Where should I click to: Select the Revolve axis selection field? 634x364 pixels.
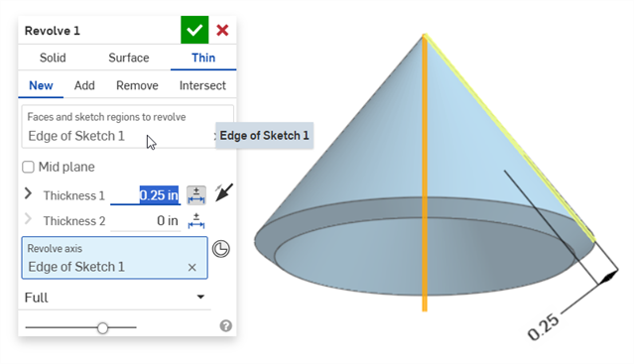[x=115, y=258]
